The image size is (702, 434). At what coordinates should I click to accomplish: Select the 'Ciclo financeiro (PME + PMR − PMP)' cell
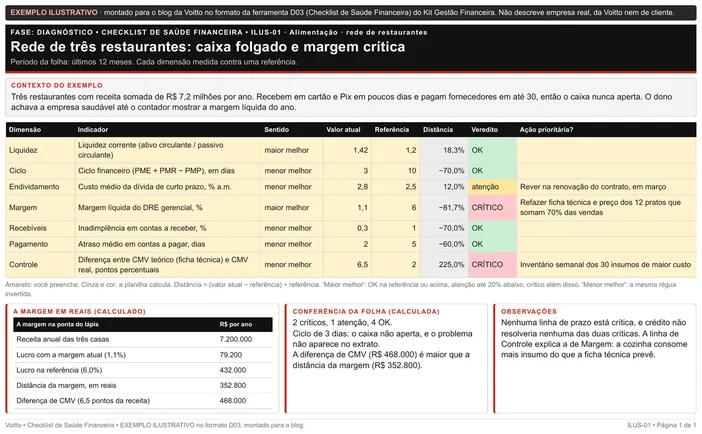pos(168,171)
